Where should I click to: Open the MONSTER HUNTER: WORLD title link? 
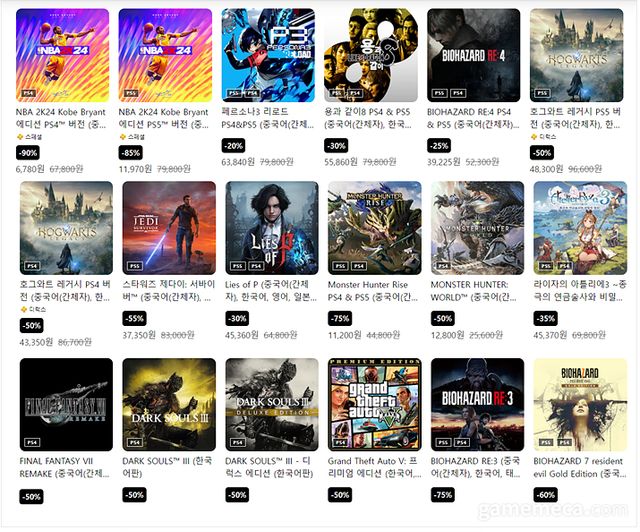point(473,291)
